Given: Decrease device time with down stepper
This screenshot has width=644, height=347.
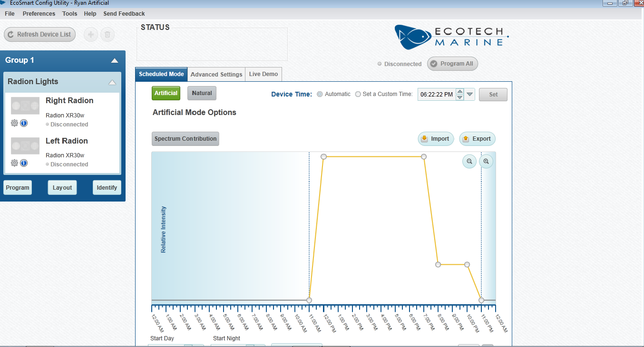Looking at the screenshot, I should coord(459,97).
